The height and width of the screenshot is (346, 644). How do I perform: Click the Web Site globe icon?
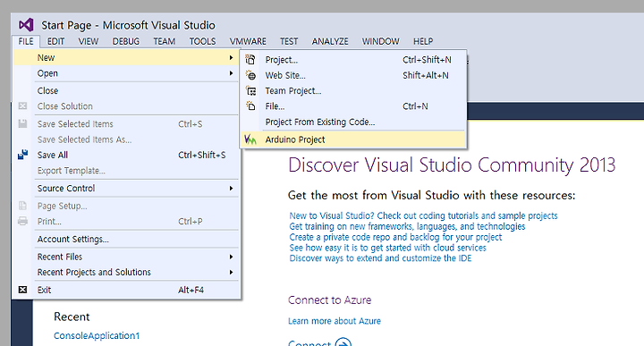(250, 75)
